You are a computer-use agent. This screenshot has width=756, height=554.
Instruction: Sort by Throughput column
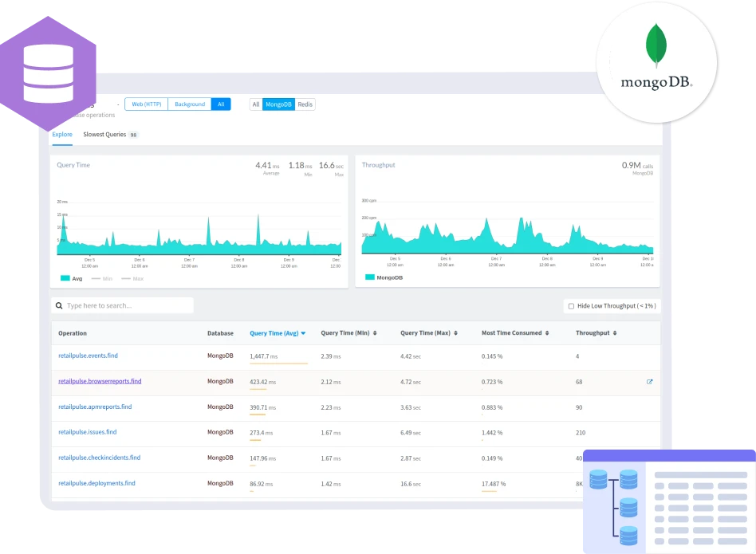pos(597,333)
